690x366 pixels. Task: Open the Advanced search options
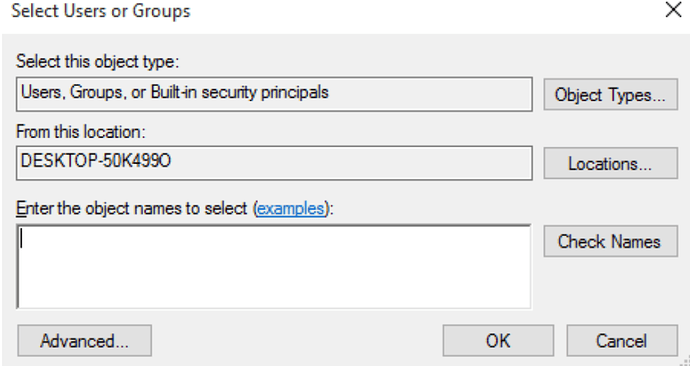(84, 340)
